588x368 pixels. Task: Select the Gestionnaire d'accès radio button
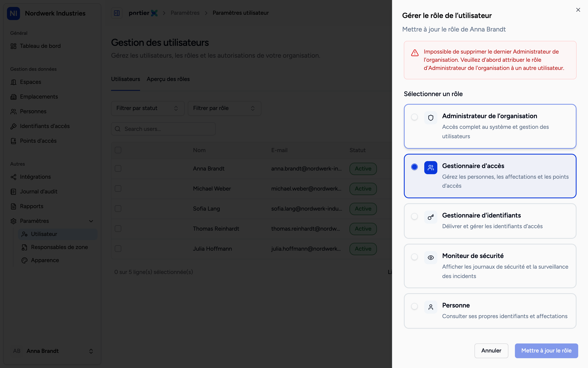pyautogui.click(x=414, y=167)
